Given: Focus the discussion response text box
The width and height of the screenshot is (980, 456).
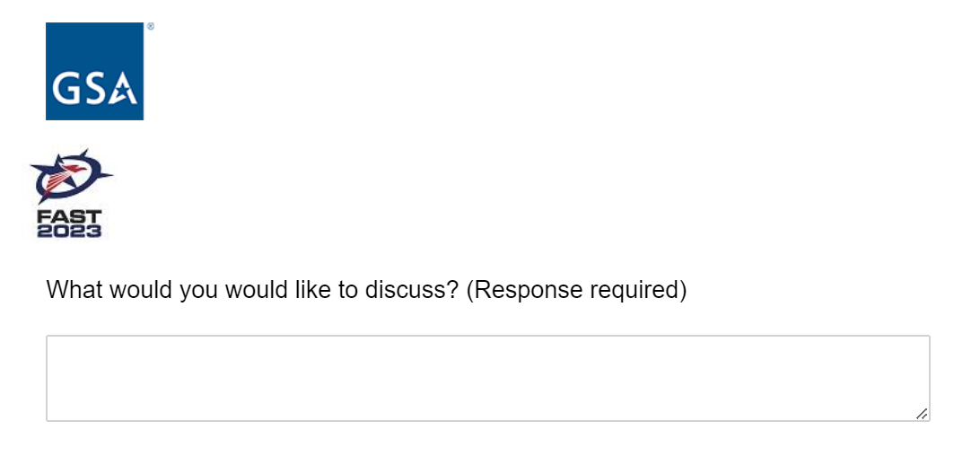Looking at the screenshot, I should tap(487, 378).
